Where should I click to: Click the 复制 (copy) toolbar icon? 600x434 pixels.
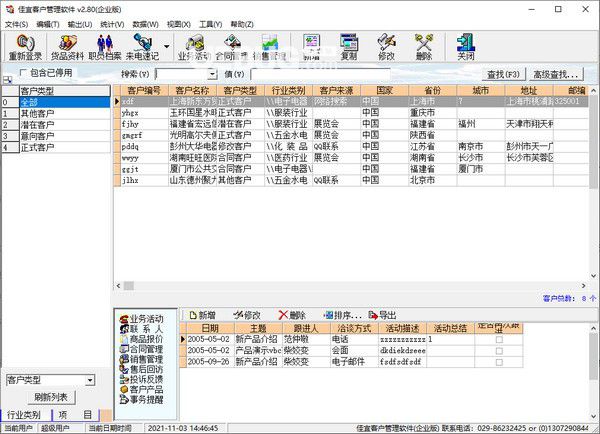349,47
